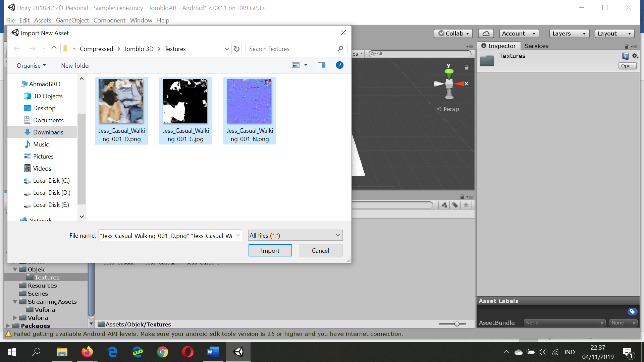Viewport: 644px width, 362px height.
Task: Click Project search by type icon
Action: pyautogui.click(x=444, y=205)
